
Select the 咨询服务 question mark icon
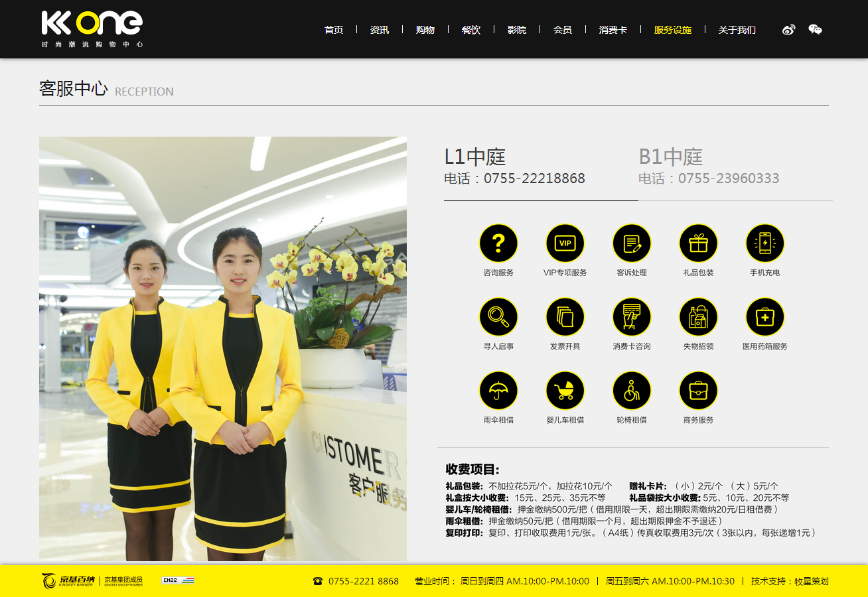(498, 243)
